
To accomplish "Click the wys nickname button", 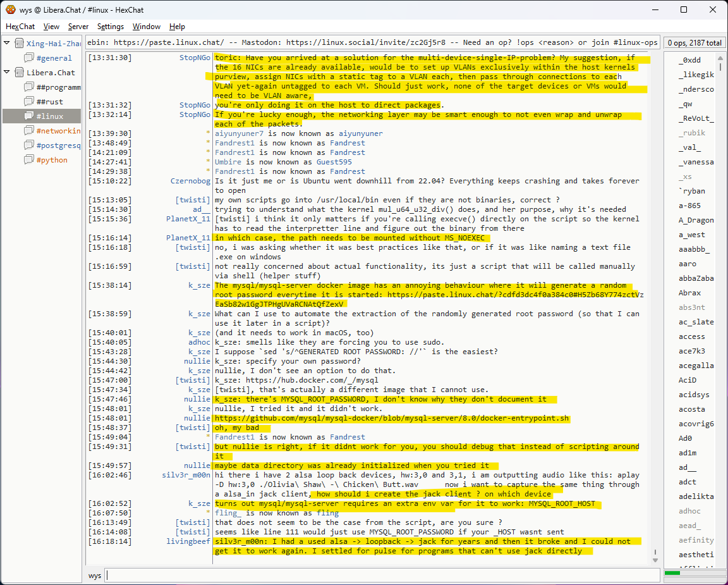I will (x=95, y=576).
